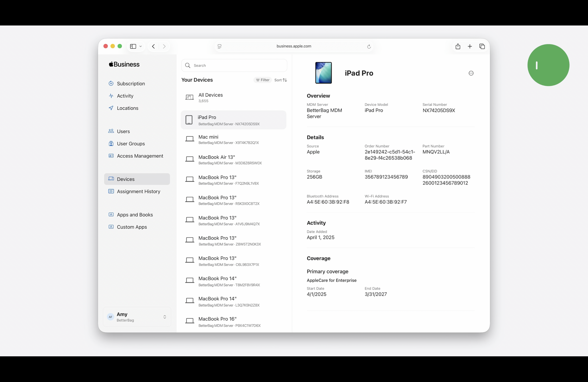Click coverage end date 3/31/2027
Image resolution: width=588 pixels, height=382 pixels.
376,294
